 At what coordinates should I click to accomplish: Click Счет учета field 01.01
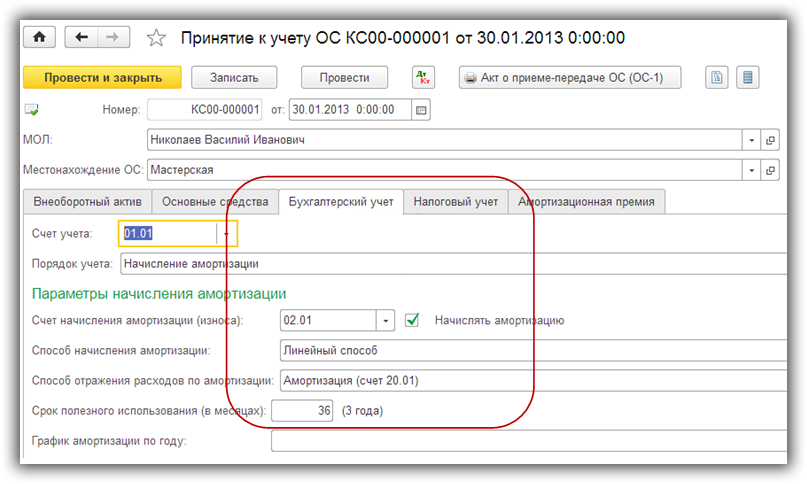168,234
